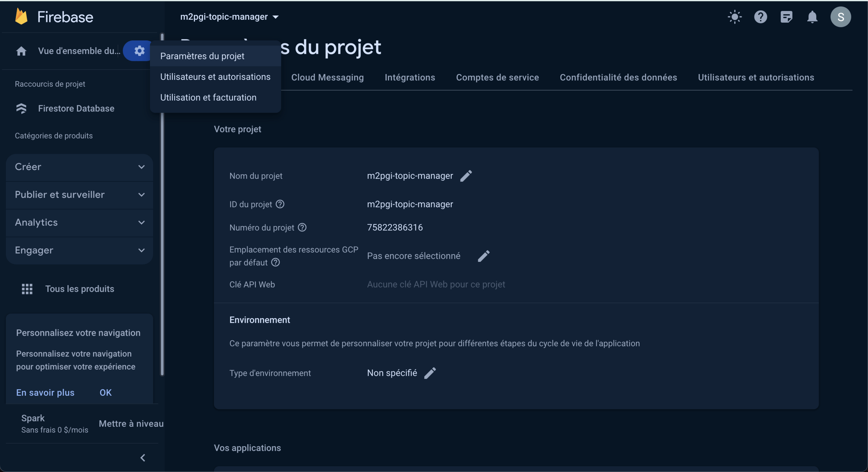Open the m2pgi-topic-manager project dropdown

(229, 17)
